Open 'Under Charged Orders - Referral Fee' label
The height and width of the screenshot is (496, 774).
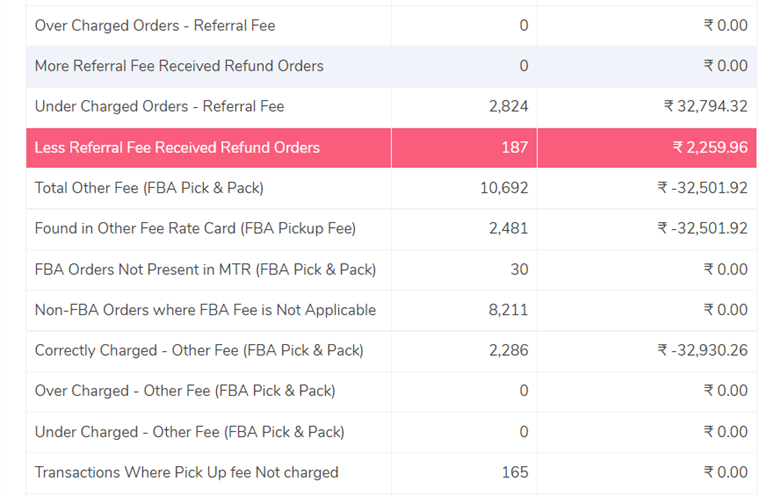(159, 107)
